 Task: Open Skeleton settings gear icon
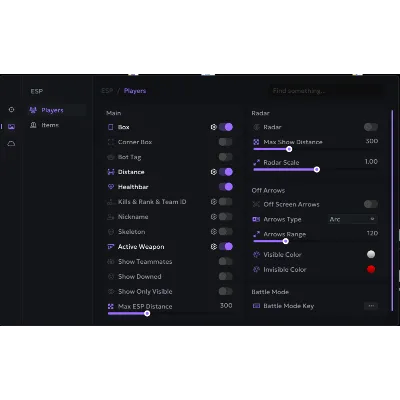(x=214, y=232)
